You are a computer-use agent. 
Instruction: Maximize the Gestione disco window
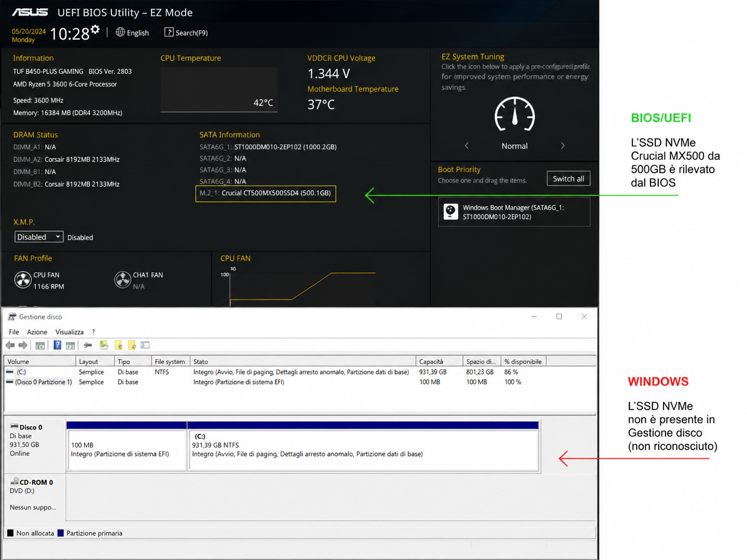(x=559, y=317)
